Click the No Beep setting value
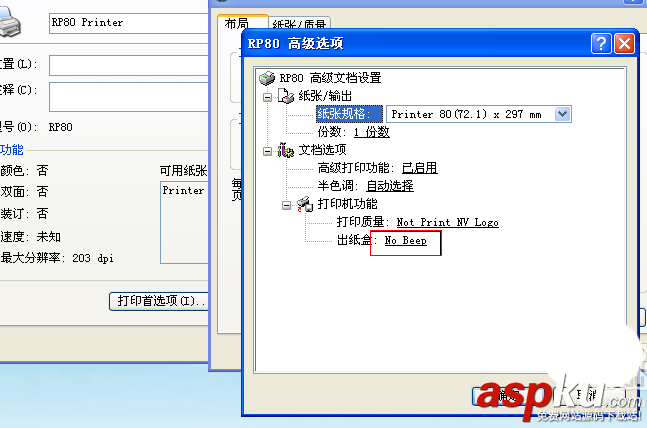647x428 pixels. [x=406, y=240]
